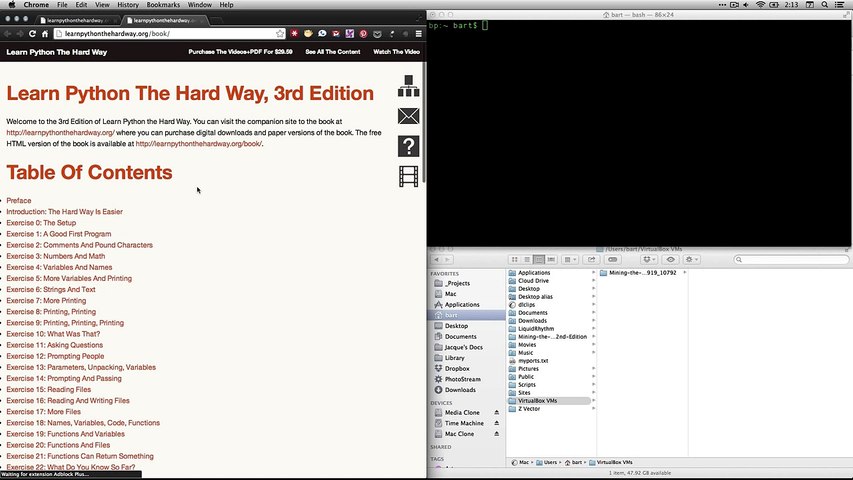Reload the page in Chrome
This screenshot has width=853, height=480.
click(x=32, y=34)
